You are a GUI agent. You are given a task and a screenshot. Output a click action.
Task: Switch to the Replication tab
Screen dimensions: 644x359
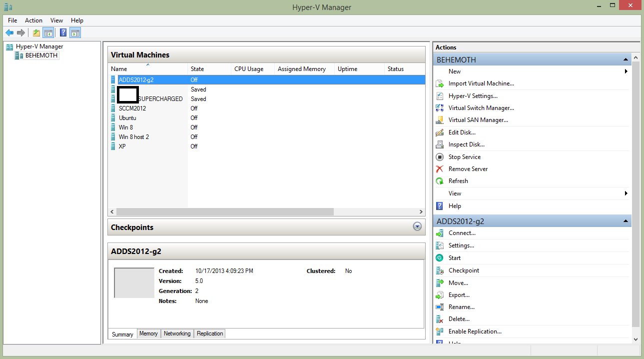coord(210,333)
